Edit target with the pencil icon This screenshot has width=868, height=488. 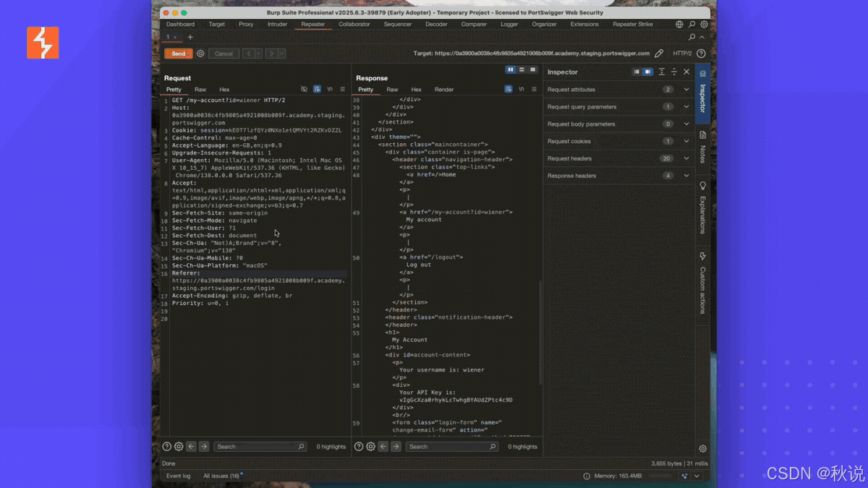[x=659, y=53]
